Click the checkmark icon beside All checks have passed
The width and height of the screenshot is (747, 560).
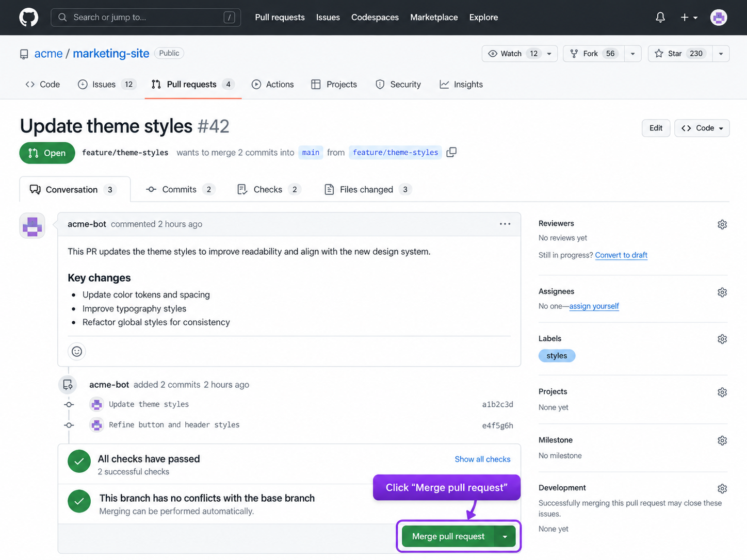[x=79, y=462]
